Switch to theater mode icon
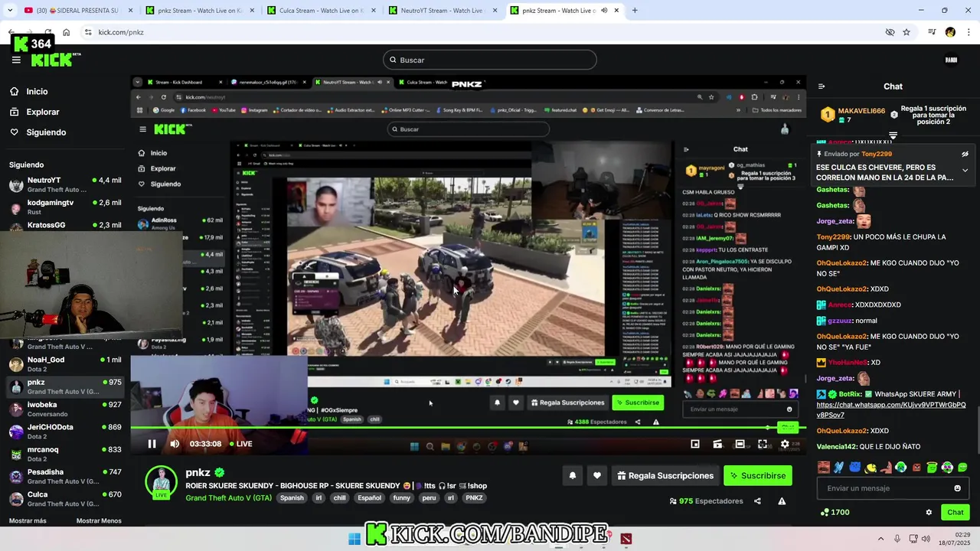Screen dimensions: 980x551 coord(740,444)
